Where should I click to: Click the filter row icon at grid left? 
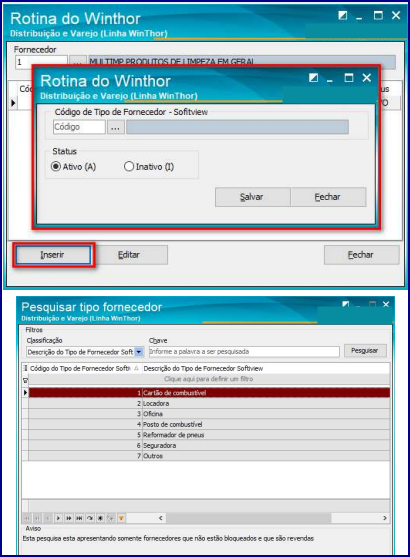(x=25, y=380)
